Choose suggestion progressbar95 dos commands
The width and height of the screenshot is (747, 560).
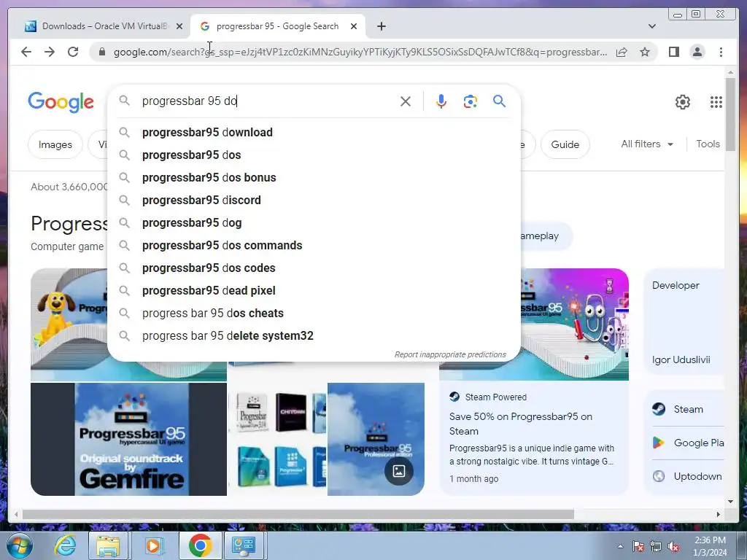[314, 245]
